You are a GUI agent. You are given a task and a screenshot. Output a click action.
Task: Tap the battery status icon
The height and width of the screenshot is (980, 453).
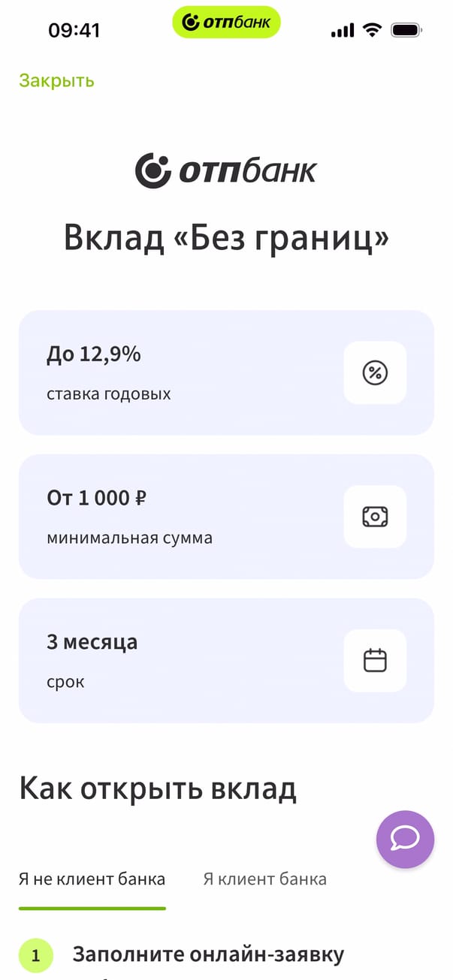point(406,30)
